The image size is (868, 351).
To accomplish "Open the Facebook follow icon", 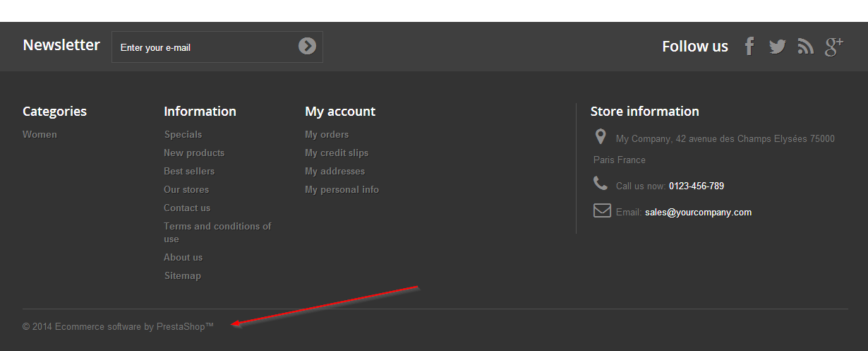I will point(749,47).
